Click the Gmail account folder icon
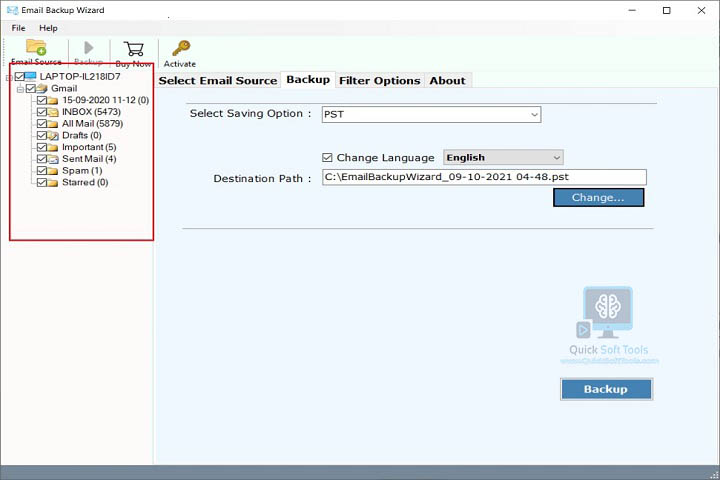This screenshot has height=480, width=720. click(42, 88)
